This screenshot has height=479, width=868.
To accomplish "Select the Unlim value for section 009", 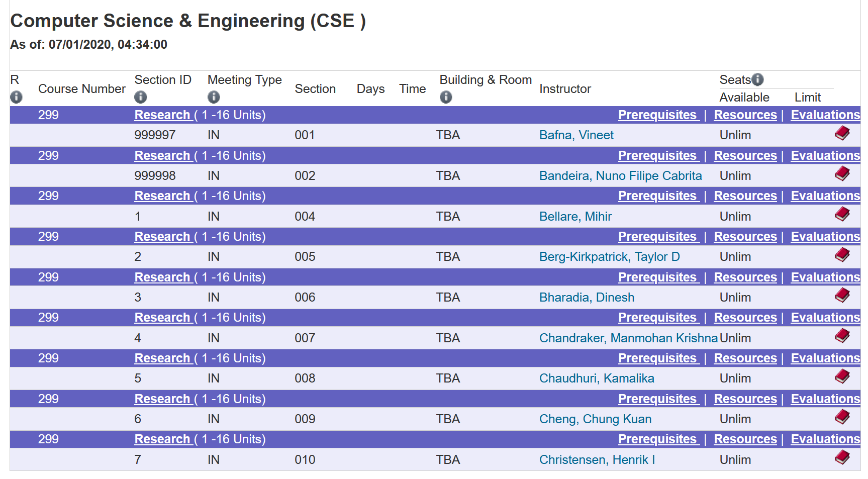I will click(x=735, y=419).
